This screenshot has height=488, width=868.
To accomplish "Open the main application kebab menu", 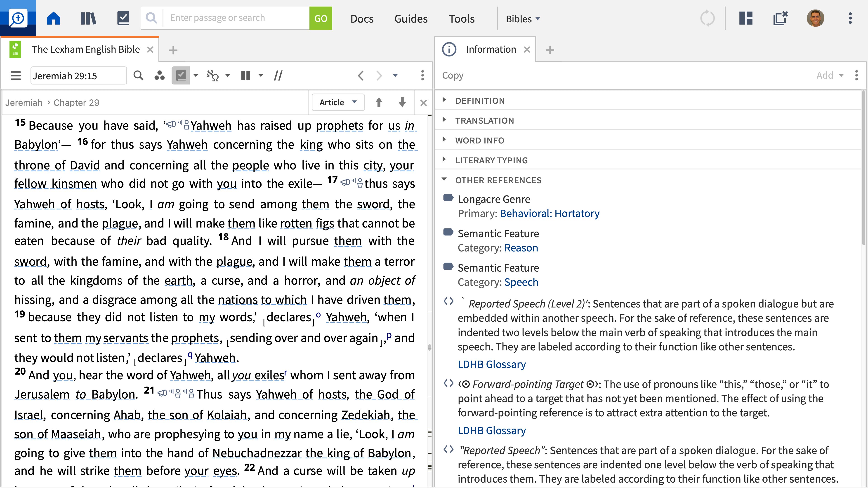I will click(x=850, y=18).
